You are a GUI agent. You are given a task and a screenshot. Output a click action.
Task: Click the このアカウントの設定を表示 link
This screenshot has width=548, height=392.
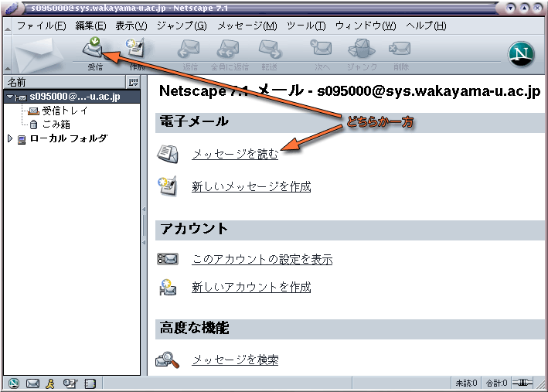pos(262,259)
